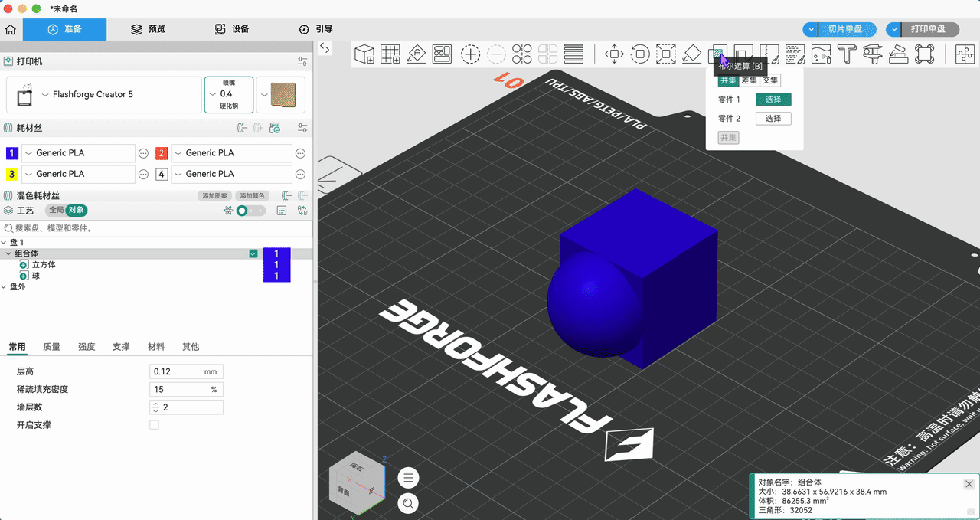Viewport: 980px width, 520px height.
Task: Click the object search field
Action: (x=156, y=228)
